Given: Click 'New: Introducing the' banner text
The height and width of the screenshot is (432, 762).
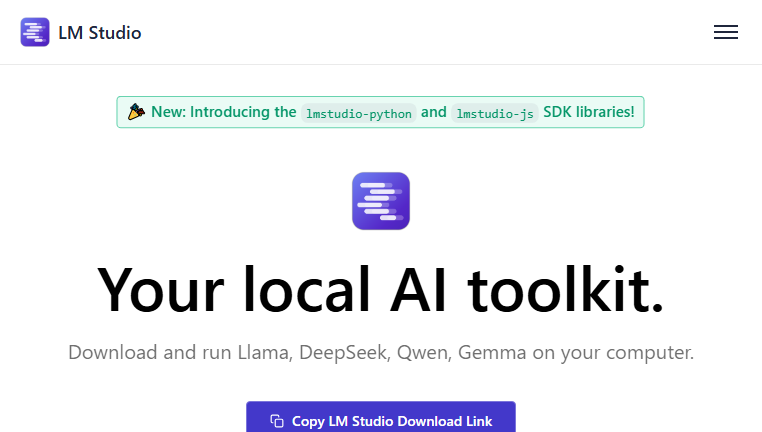Looking at the screenshot, I should pyautogui.click(x=224, y=112).
